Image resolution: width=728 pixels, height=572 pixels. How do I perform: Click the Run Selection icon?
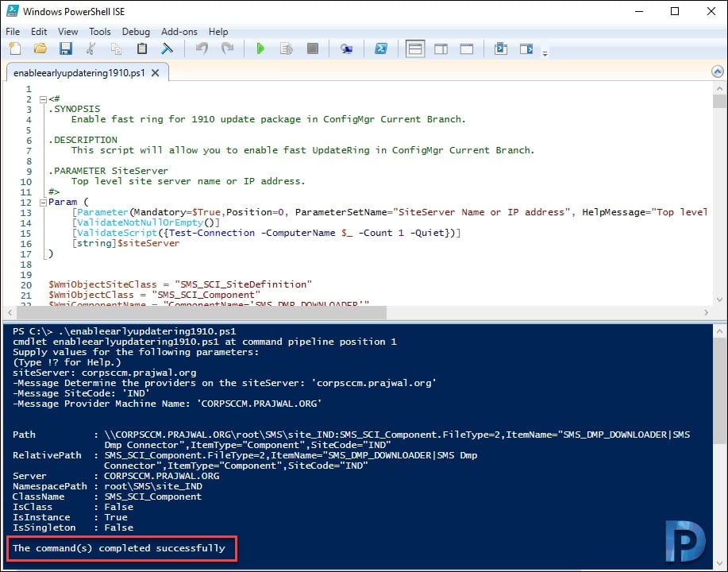pos(287,48)
